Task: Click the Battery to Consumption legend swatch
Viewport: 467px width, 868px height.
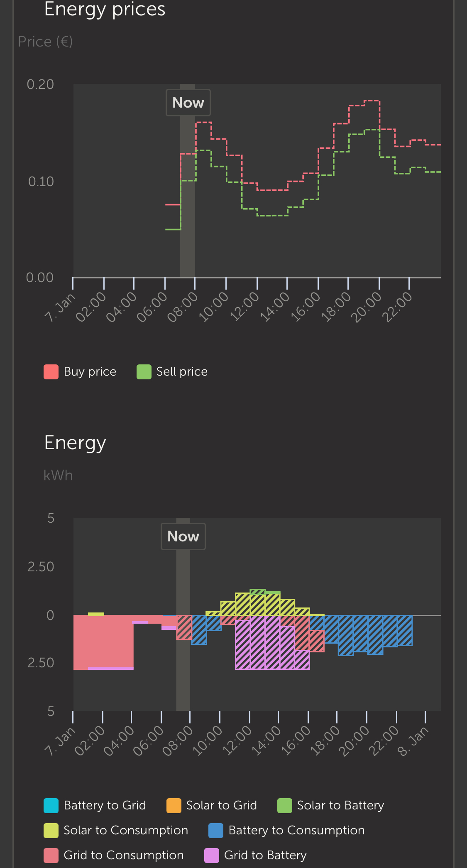Action: (x=216, y=831)
